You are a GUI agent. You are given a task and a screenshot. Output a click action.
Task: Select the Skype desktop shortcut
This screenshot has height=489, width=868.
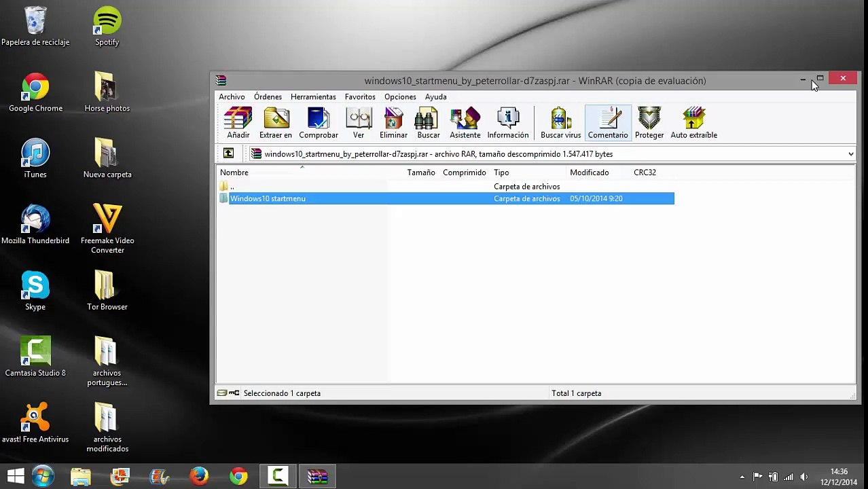(x=35, y=291)
